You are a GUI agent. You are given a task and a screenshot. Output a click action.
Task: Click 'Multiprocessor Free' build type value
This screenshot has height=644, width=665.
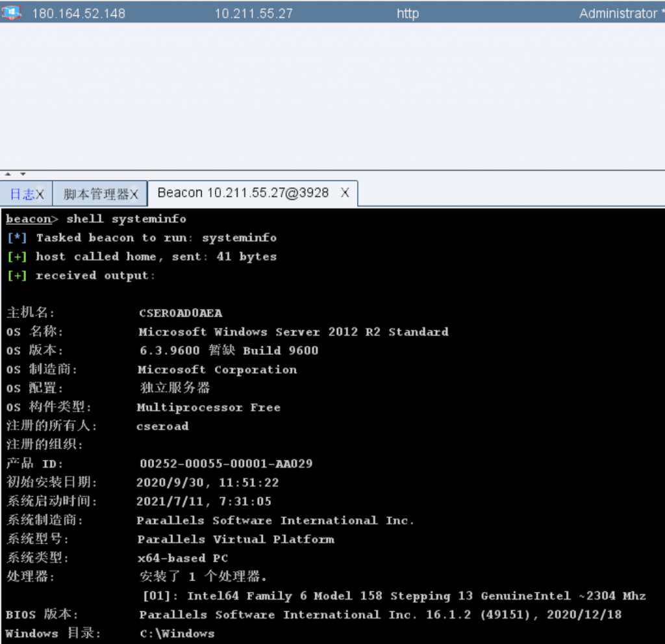point(208,407)
